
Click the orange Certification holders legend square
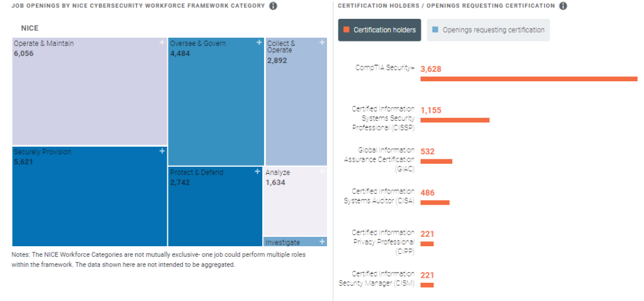[x=346, y=30]
